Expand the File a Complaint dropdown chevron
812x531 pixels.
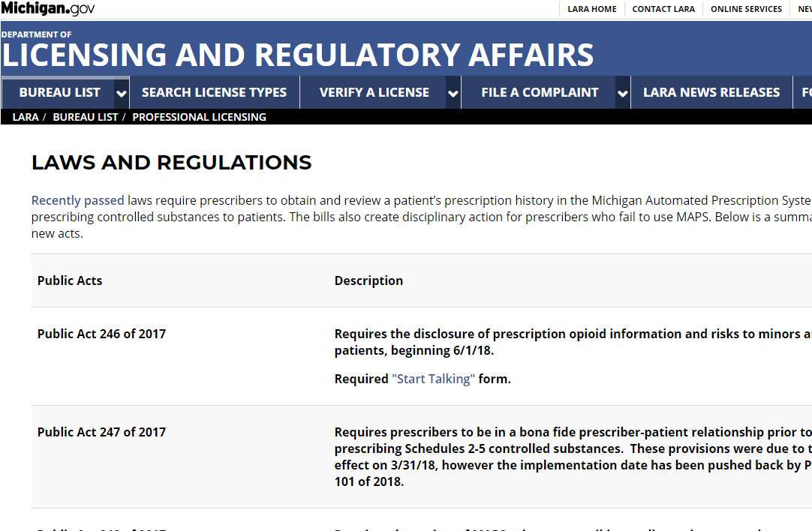(x=623, y=93)
